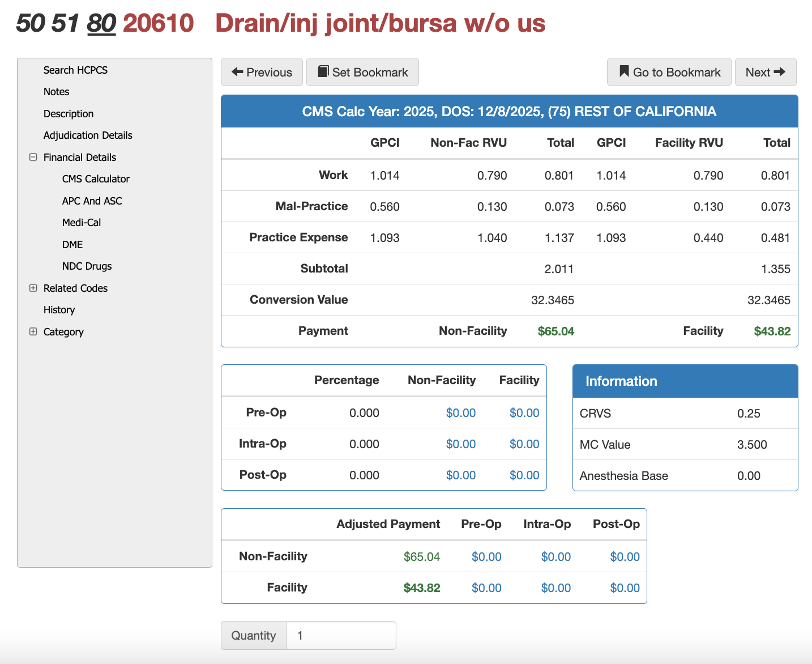
Task: Open the DME page
Action: tap(72, 244)
